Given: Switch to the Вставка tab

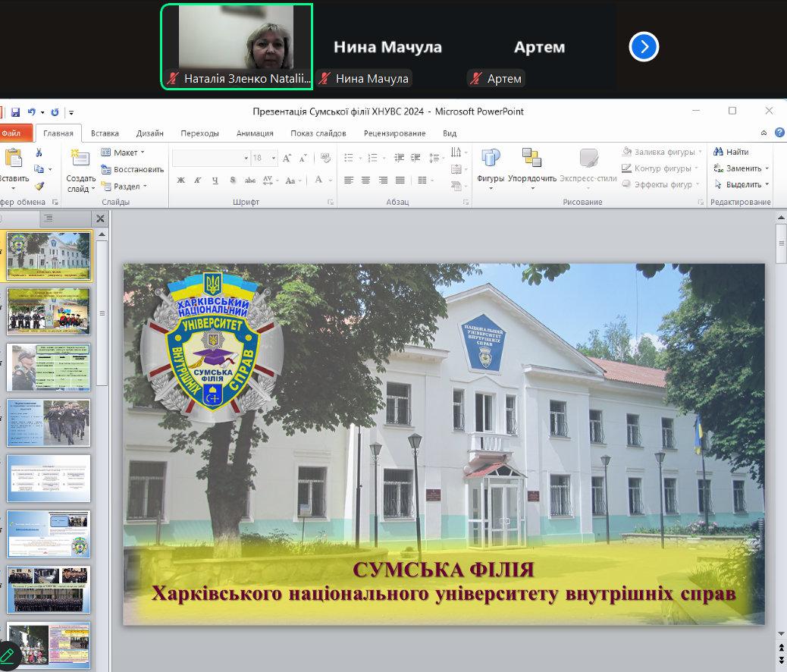Looking at the screenshot, I should 105,133.
